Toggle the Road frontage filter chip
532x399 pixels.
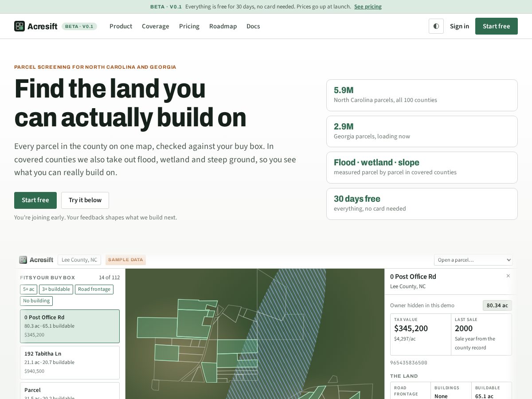[x=94, y=289]
